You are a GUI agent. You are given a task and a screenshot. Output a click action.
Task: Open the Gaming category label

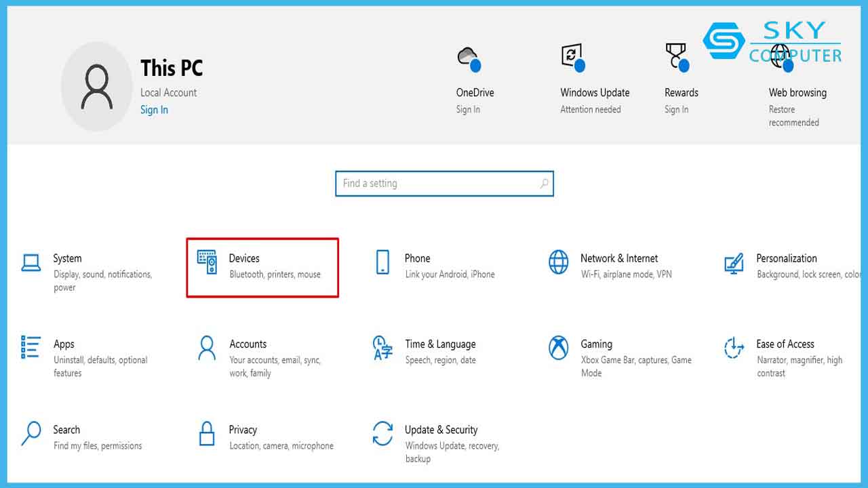click(x=596, y=344)
